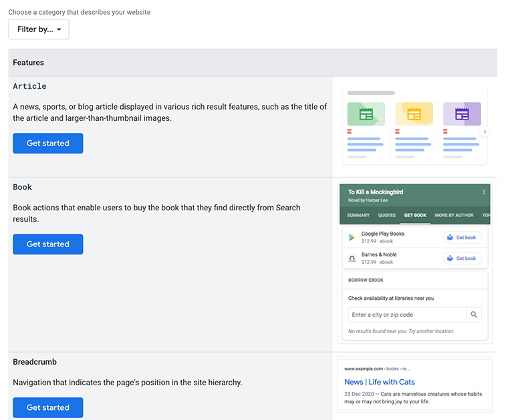Click Get book for Google Play Books
Image resolution: width=506 pixels, height=420 pixels.
462,238
